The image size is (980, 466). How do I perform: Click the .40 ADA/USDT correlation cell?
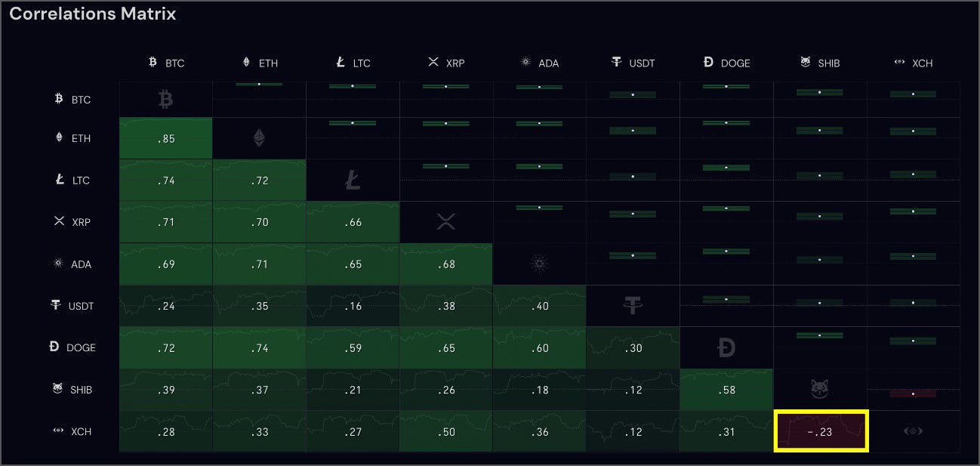(x=539, y=306)
